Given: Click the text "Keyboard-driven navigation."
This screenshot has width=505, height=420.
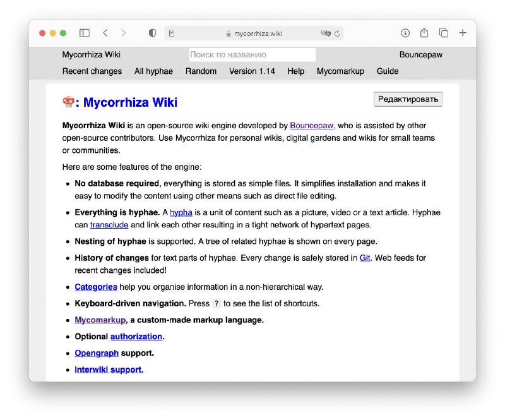Looking at the screenshot, I should point(131,303).
